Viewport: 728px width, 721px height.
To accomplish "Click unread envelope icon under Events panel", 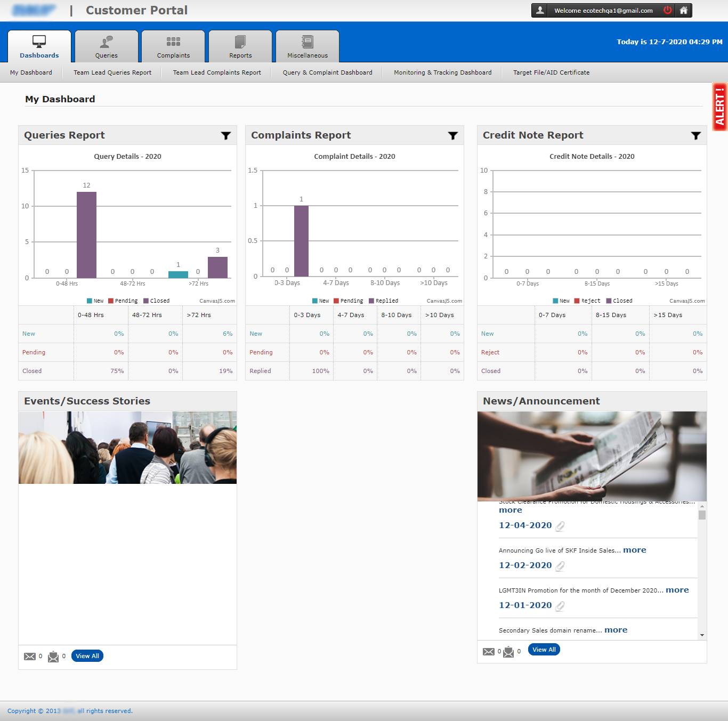I will click(x=30, y=657).
